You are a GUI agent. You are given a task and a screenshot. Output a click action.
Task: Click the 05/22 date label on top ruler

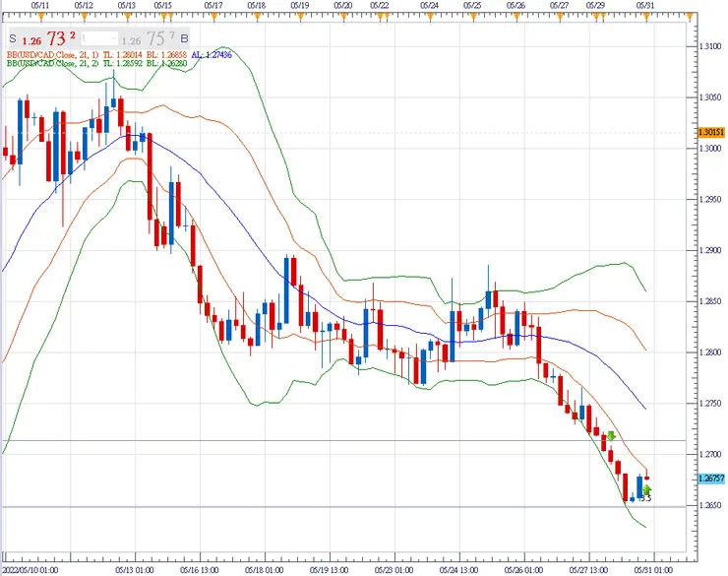pyautogui.click(x=380, y=6)
